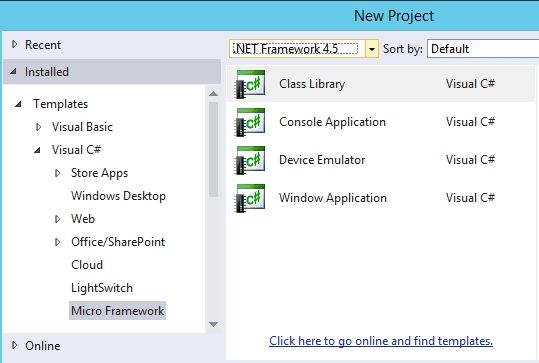Click the Window Application template icon
539x363 pixels.
250,198
